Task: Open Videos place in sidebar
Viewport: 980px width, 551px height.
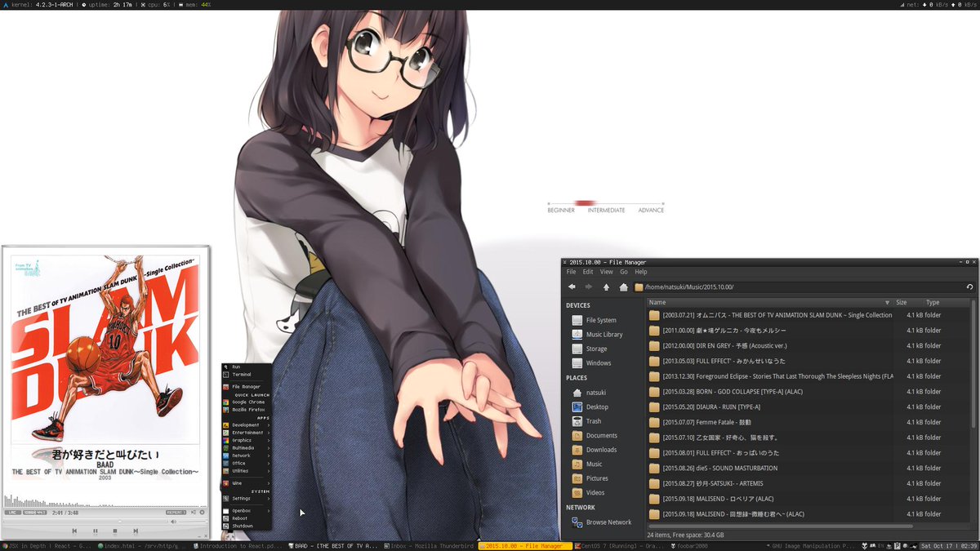Action: pyautogui.click(x=595, y=493)
